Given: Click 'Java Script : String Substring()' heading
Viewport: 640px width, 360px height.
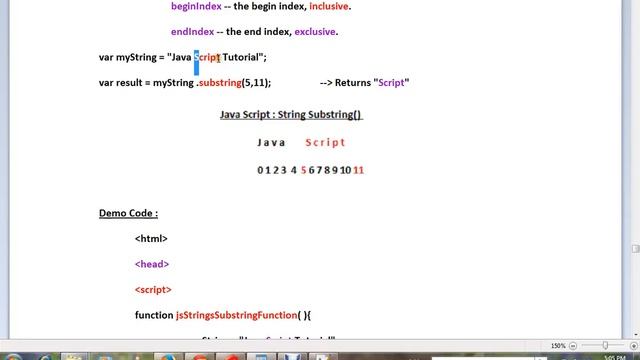Looking at the screenshot, I should [291, 115].
